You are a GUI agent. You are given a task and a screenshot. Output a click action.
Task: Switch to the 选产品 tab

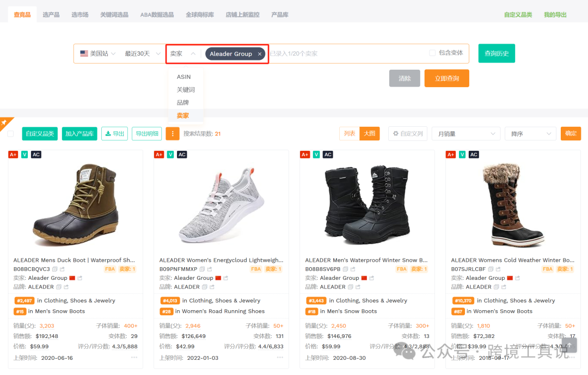tap(51, 15)
